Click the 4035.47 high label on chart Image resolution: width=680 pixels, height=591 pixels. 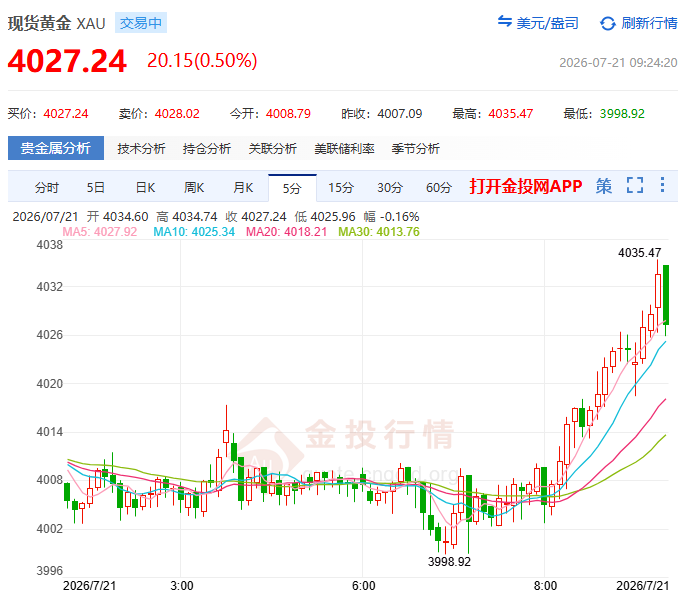point(640,253)
